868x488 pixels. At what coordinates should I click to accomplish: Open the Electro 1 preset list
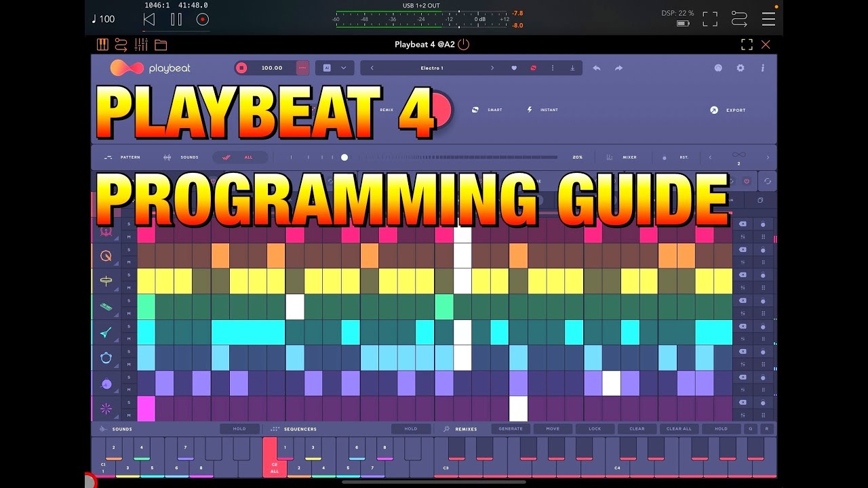pos(432,68)
